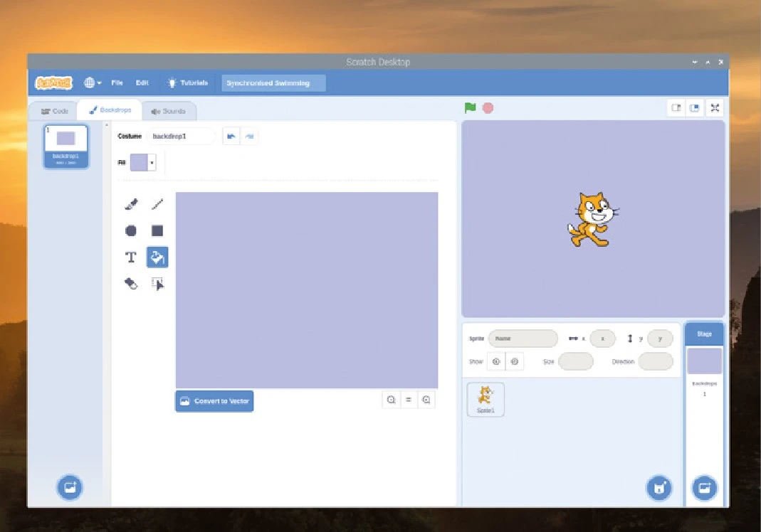Click the backdrop1 costume name field

point(180,136)
